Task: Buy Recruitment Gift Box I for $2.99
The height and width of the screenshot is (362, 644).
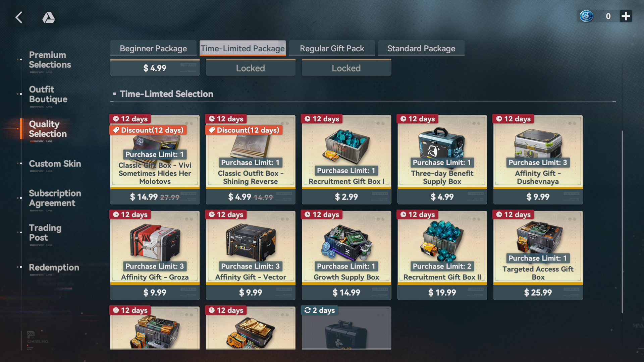Action: point(346,197)
